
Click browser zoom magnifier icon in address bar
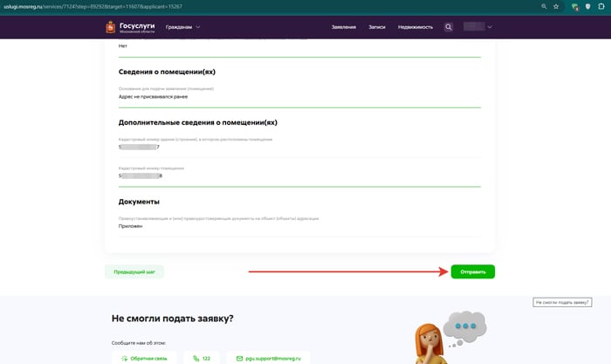544,6
